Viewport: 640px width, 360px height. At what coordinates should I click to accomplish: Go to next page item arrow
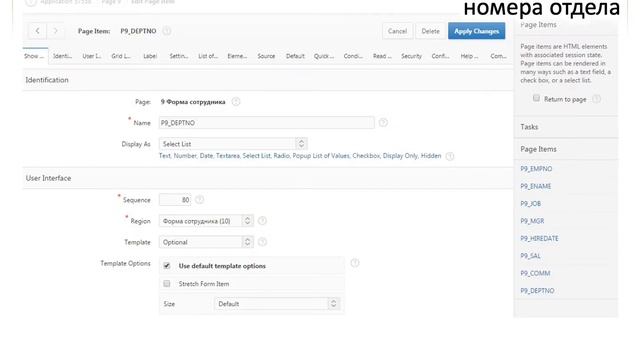56,31
